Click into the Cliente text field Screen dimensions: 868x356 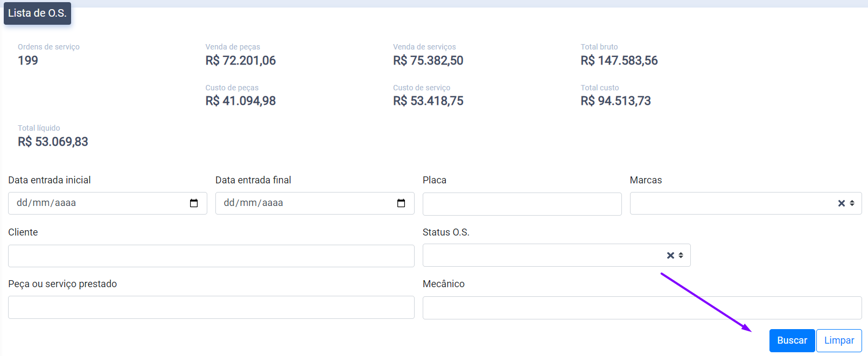211,256
